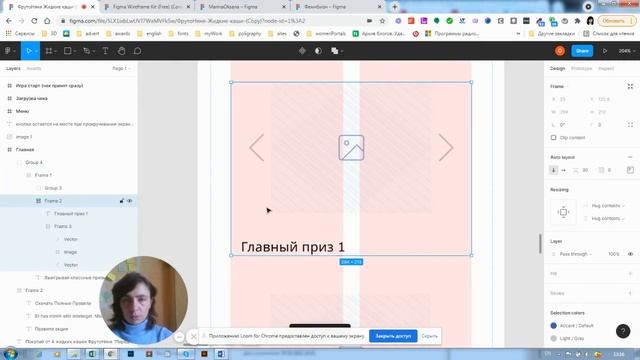The width and height of the screenshot is (640, 360).
Task: Switch to Figma Wireframe Kit browser tab
Action: coord(147,7)
